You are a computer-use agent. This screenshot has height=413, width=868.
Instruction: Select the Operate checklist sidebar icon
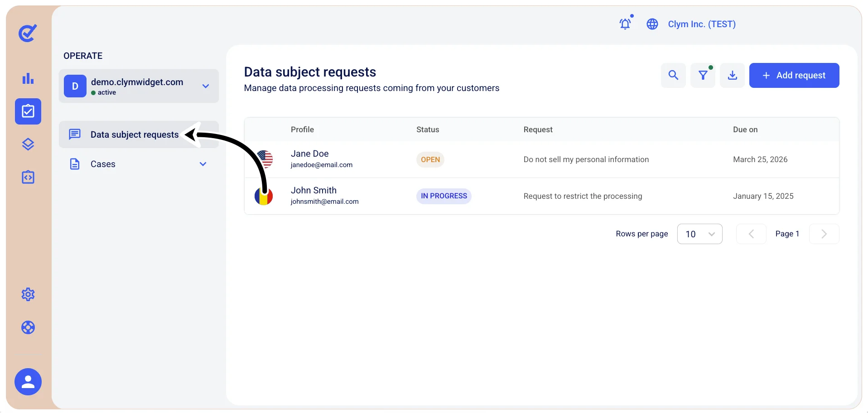pyautogui.click(x=28, y=111)
